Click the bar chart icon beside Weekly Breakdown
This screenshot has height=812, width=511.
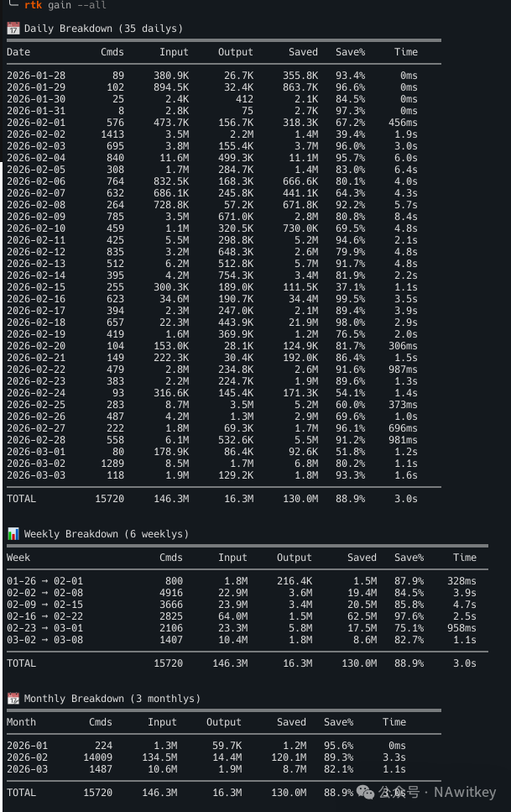coord(13,534)
